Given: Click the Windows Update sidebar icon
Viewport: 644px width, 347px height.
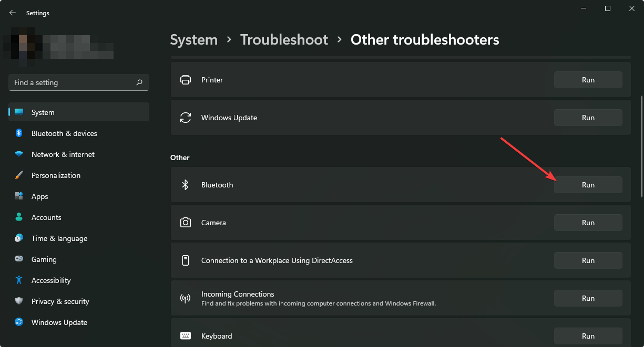Looking at the screenshot, I should point(19,322).
